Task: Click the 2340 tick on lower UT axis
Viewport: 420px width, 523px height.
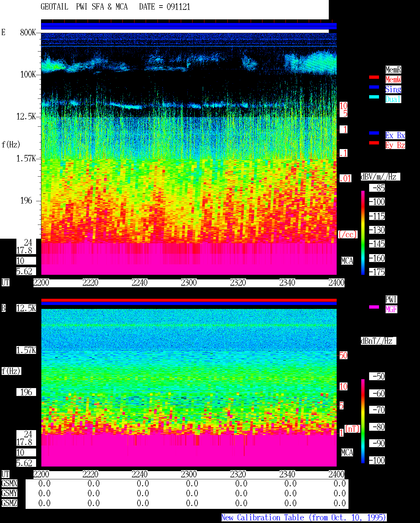Action: tap(287, 474)
